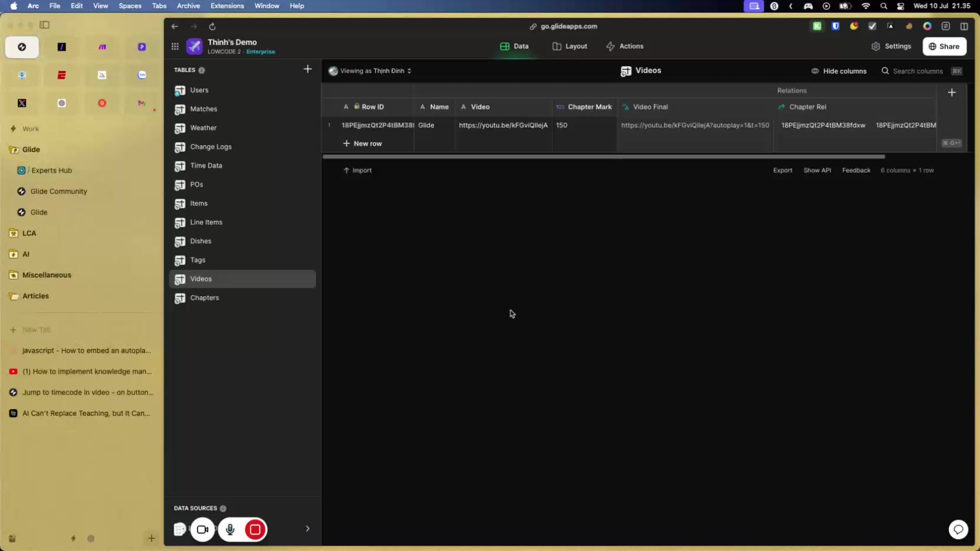The image size is (980, 551).
Task: Click the browser back arrow
Action: [x=175, y=27]
